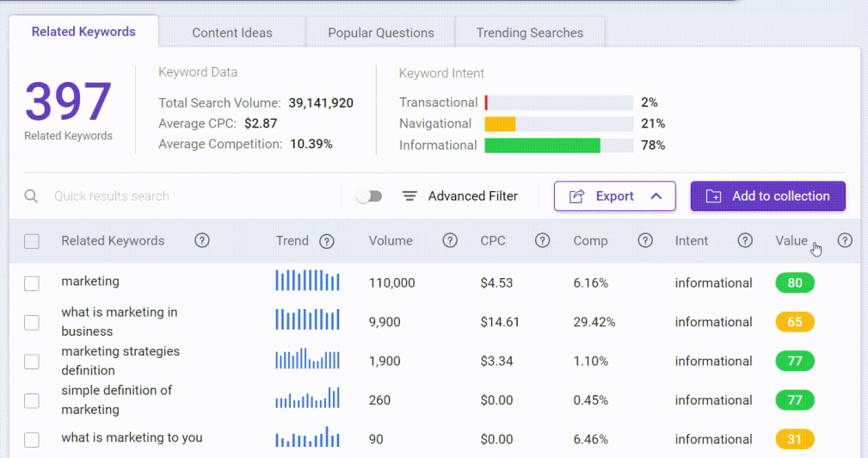Sort by the Value column header
The height and width of the screenshot is (458, 868).
click(x=791, y=240)
